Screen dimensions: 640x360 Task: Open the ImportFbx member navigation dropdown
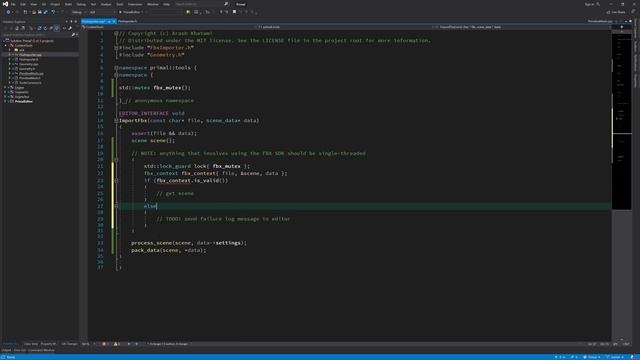[x=522, y=27]
